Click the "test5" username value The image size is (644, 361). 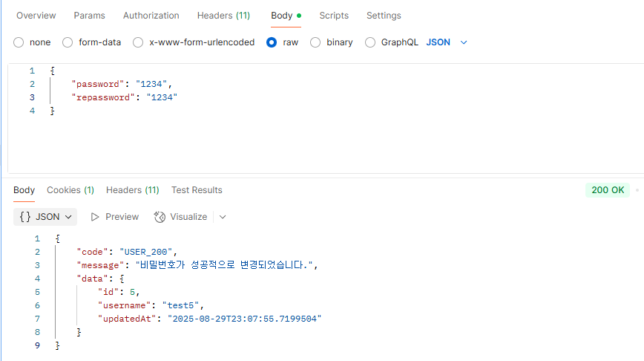point(181,305)
